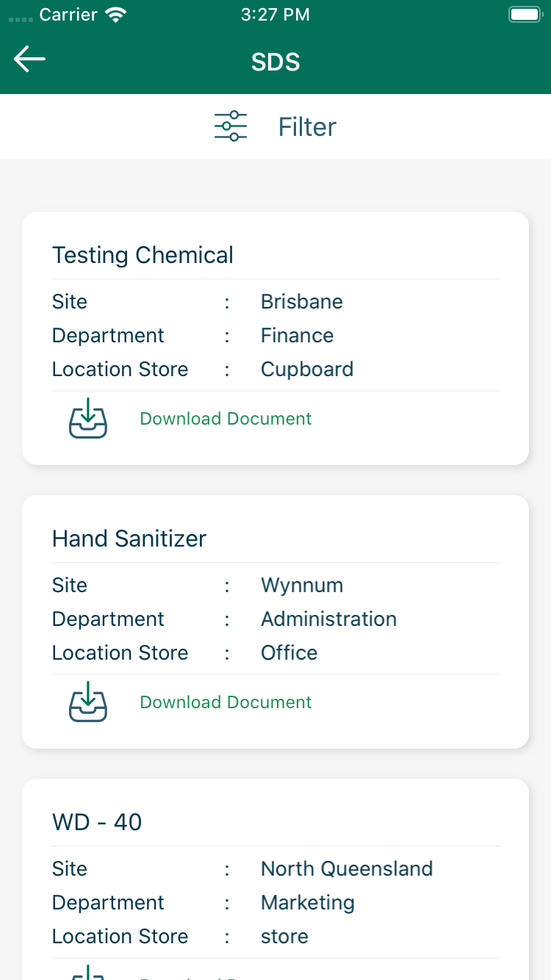This screenshot has width=551, height=980.
Task: Select the Finance department value
Action: point(297,336)
